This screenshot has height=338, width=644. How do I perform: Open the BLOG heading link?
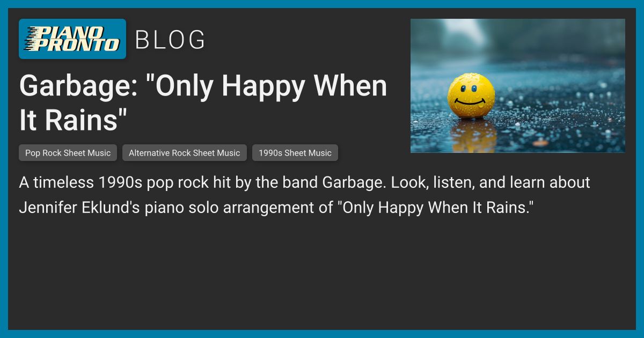(170, 40)
